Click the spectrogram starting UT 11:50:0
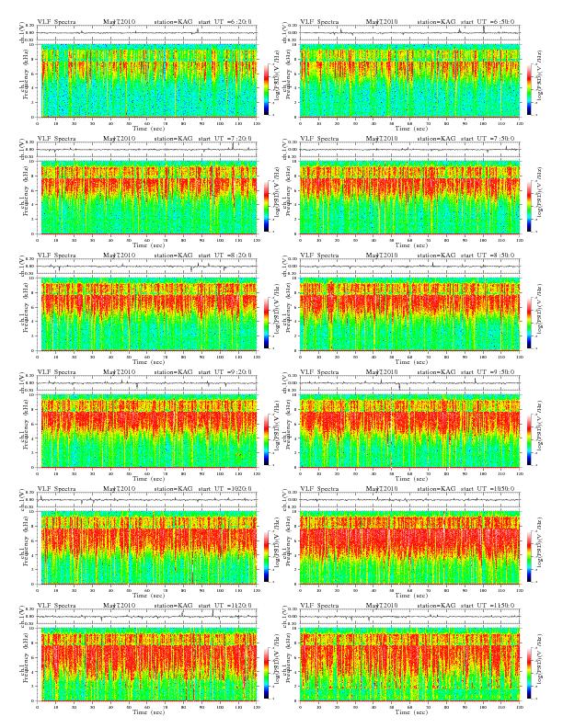The height and width of the screenshot is (728, 563). (409, 665)
